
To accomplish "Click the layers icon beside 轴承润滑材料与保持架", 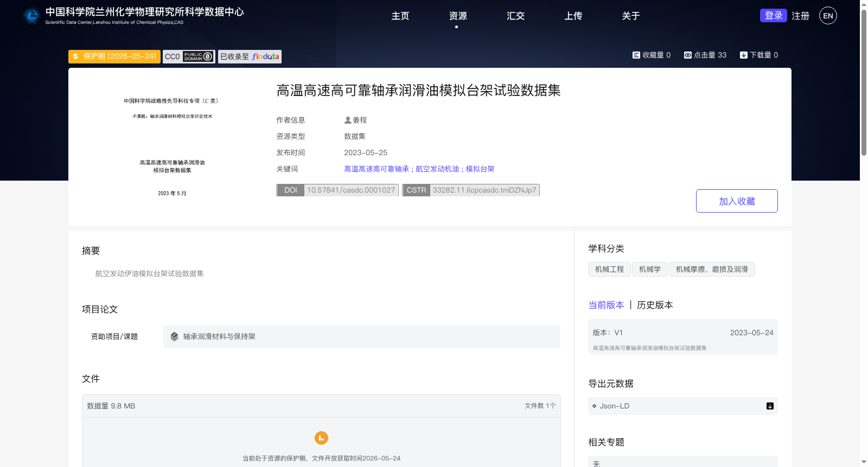I will click(174, 336).
